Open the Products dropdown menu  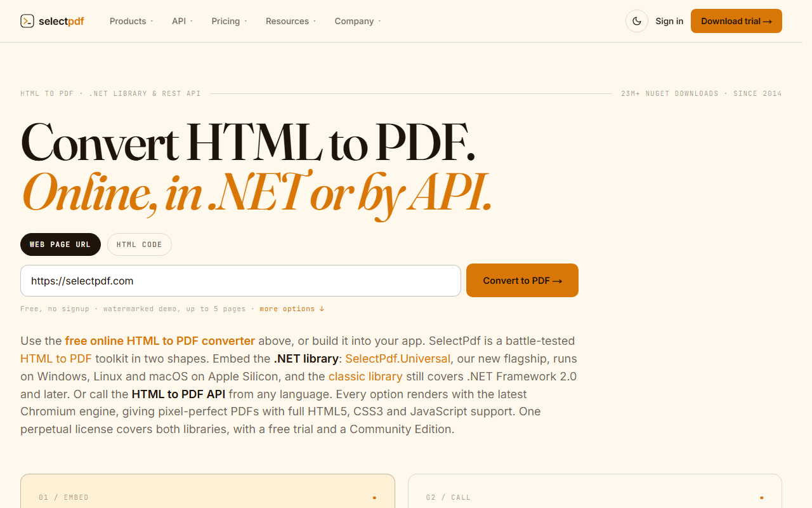pos(131,21)
